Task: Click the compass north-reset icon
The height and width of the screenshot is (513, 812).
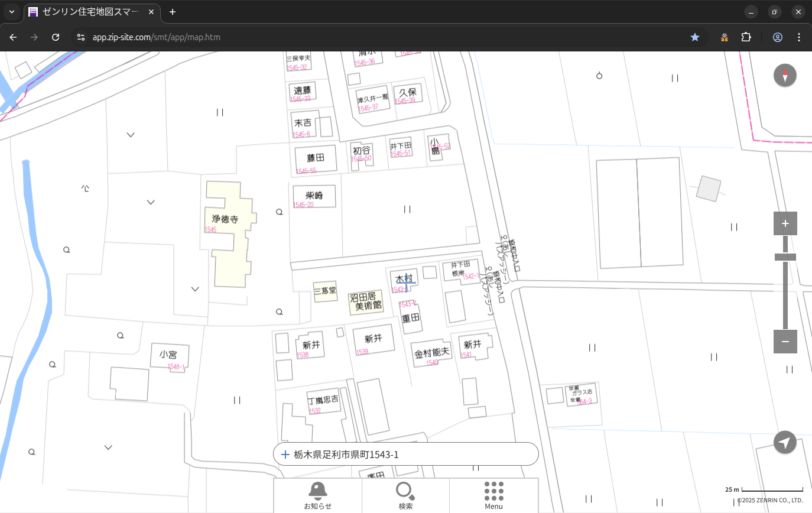Action: click(x=785, y=76)
